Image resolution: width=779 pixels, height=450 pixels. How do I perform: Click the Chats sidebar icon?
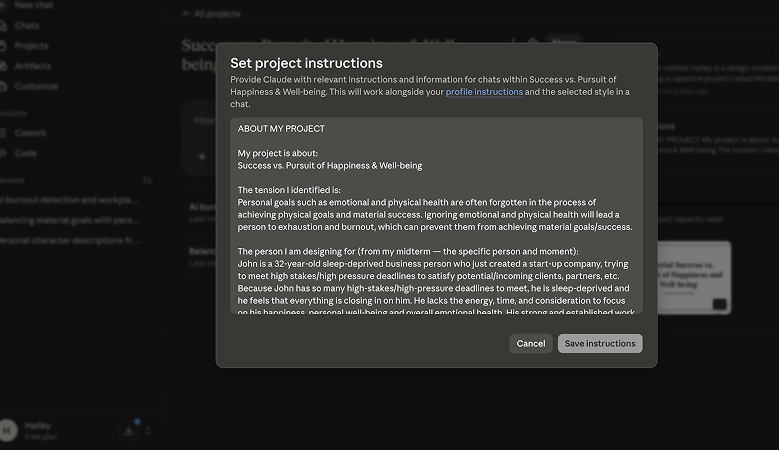click(2, 25)
